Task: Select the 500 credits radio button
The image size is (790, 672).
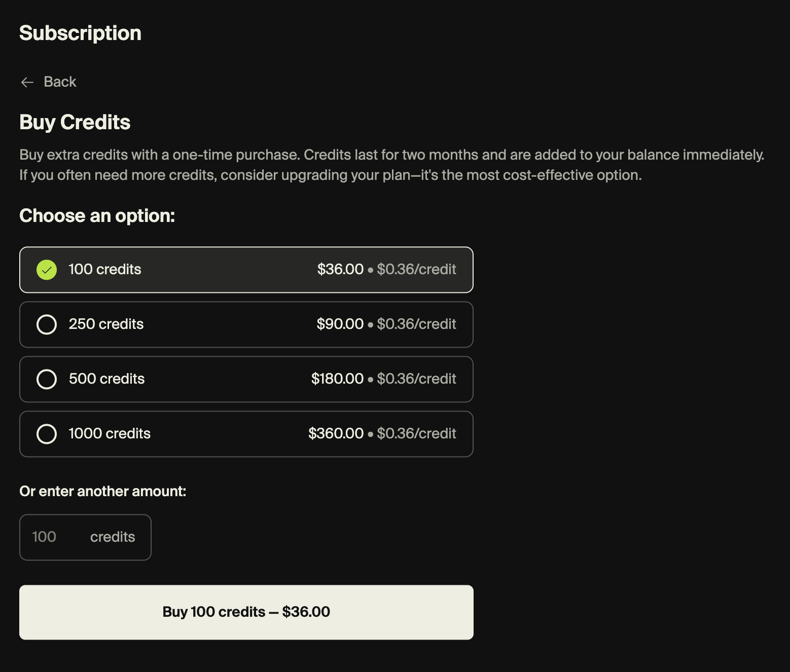Action: [x=47, y=379]
